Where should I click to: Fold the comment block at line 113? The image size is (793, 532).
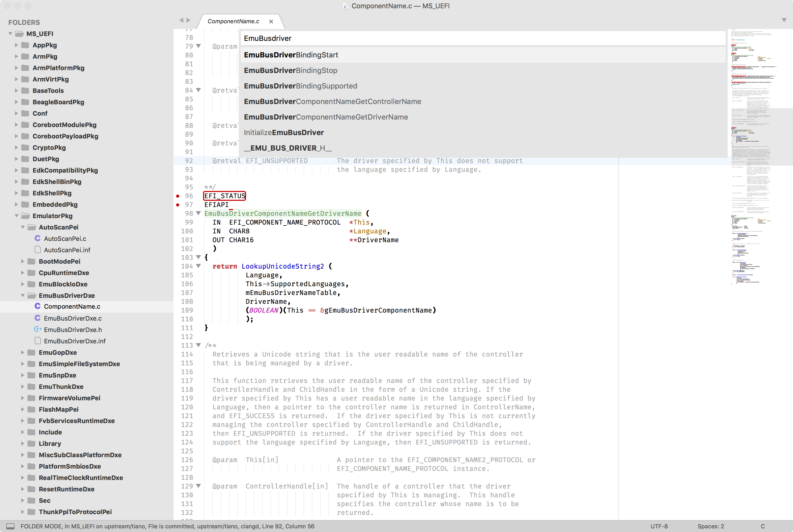(199, 345)
